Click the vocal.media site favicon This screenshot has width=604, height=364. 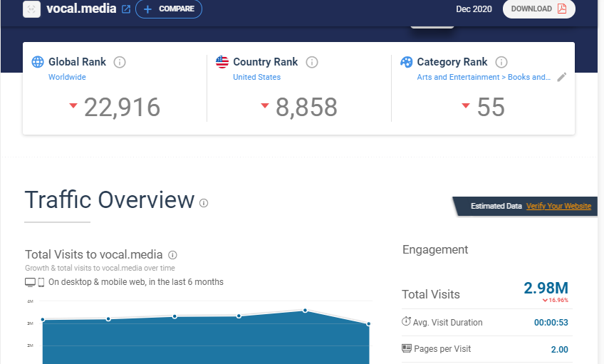pyautogui.click(x=32, y=9)
